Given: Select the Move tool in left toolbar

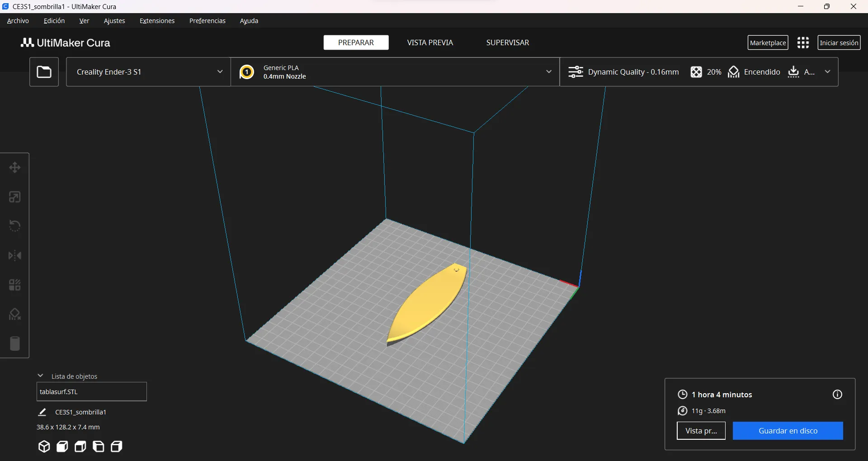Looking at the screenshot, I should [x=14, y=168].
